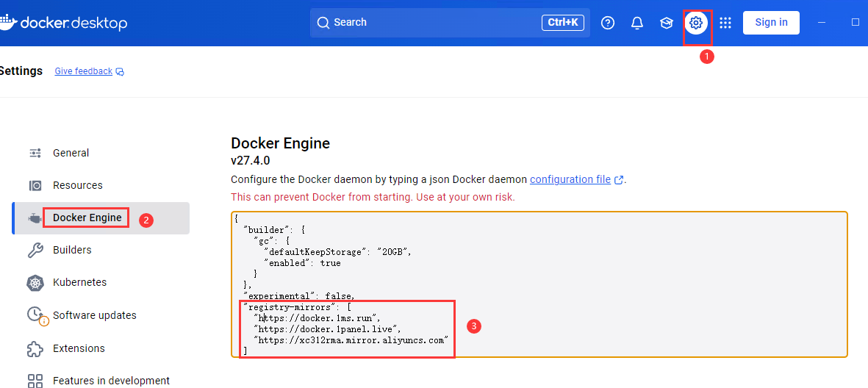Click the "gc": { line
The width and height of the screenshot is (868, 388).
pyautogui.click(x=271, y=241)
